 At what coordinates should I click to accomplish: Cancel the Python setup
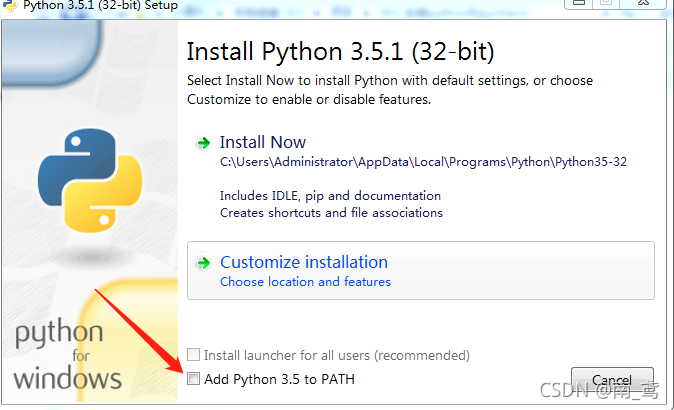pyautogui.click(x=612, y=380)
